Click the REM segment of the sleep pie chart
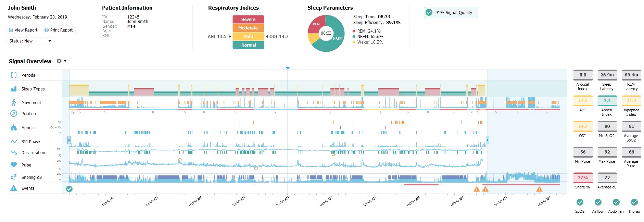This screenshot has width=644, height=222. click(316, 25)
